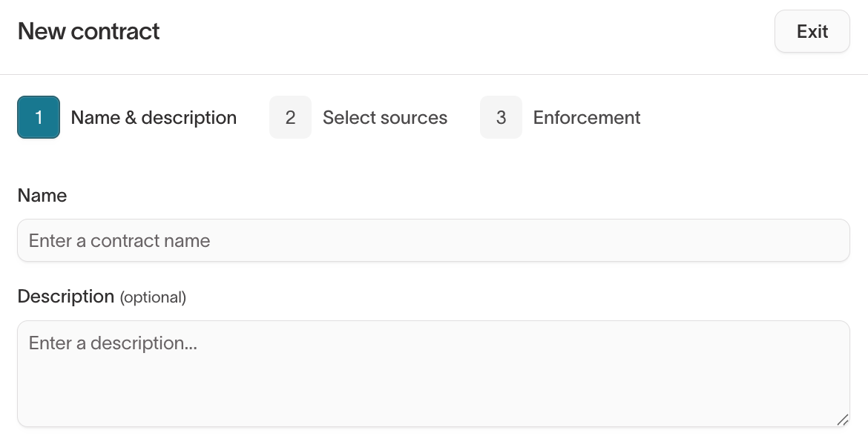Click the step 2 number badge
Screen dimensions: 868x439
click(x=290, y=117)
